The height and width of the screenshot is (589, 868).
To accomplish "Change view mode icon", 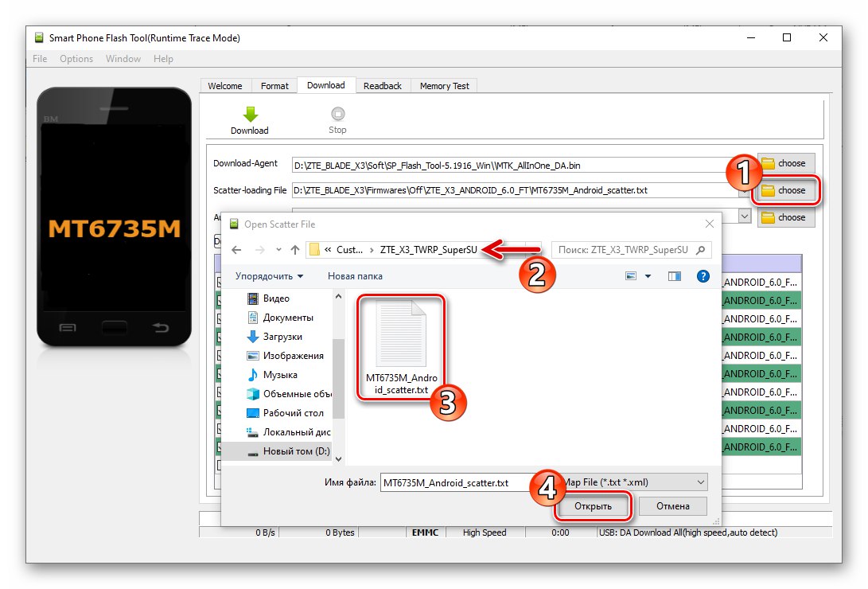I will pyautogui.click(x=631, y=275).
